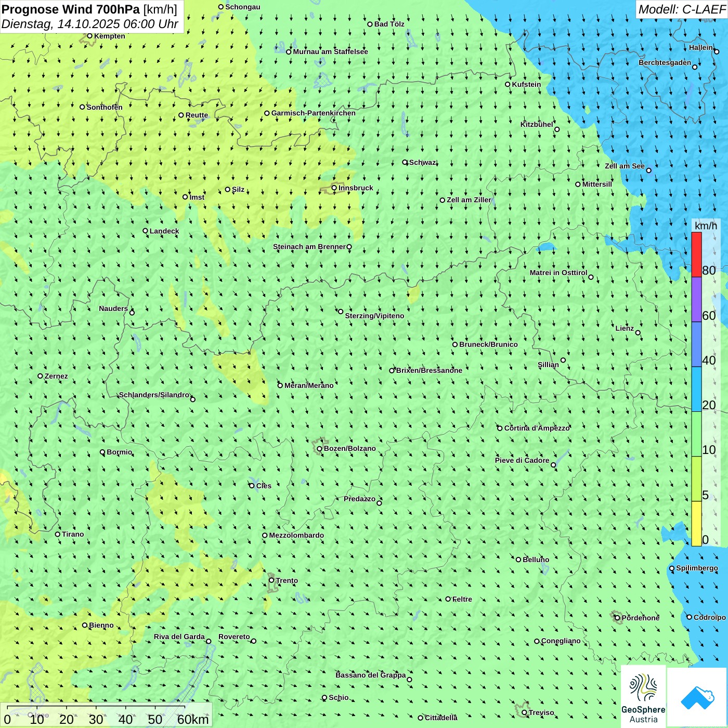728x728 pixels.
Task: Select the yellow legend segment near 0
Action: click(x=696, y=523)
